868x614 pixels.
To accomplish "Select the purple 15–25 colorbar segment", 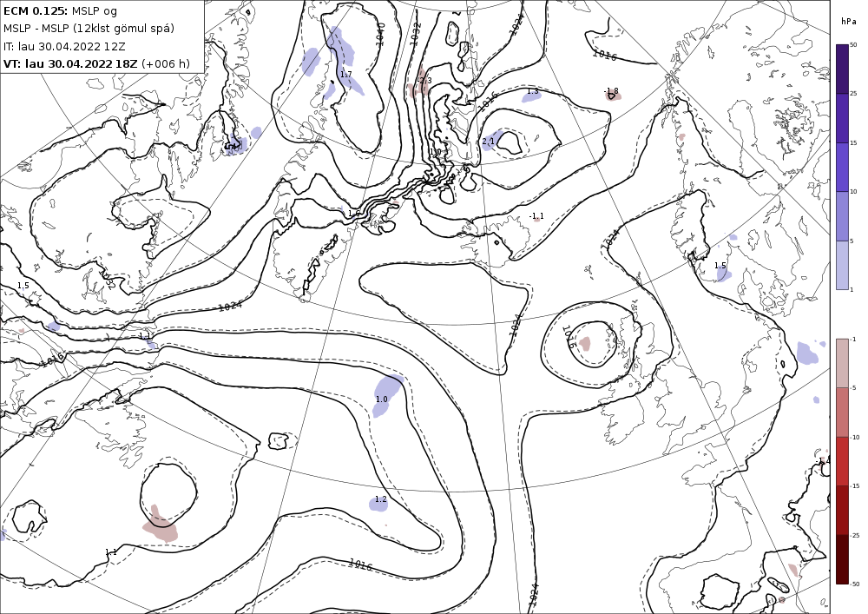I will point(842,118).
